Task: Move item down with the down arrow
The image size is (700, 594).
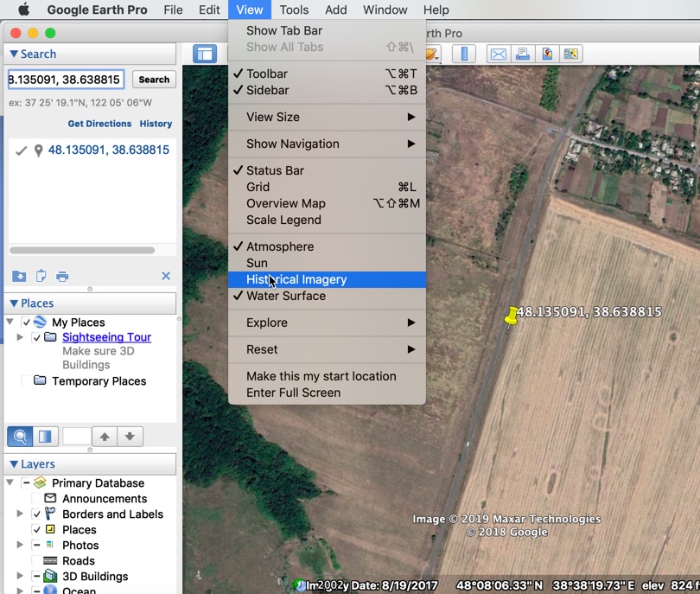Action: 130,437
